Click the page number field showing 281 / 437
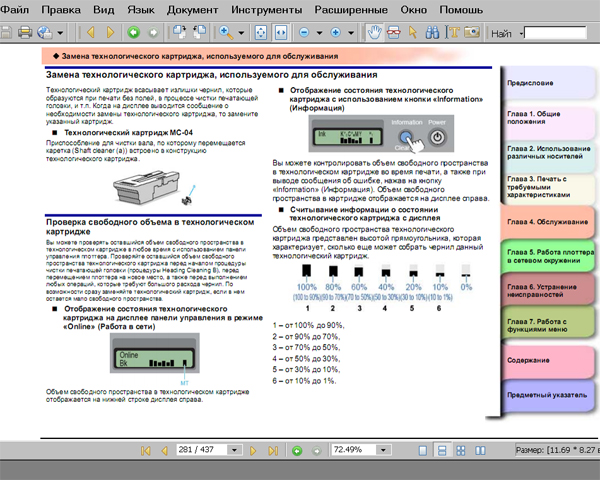Image resolution: width=600 pixels, height=480 pixels. [x=202, y=450]
